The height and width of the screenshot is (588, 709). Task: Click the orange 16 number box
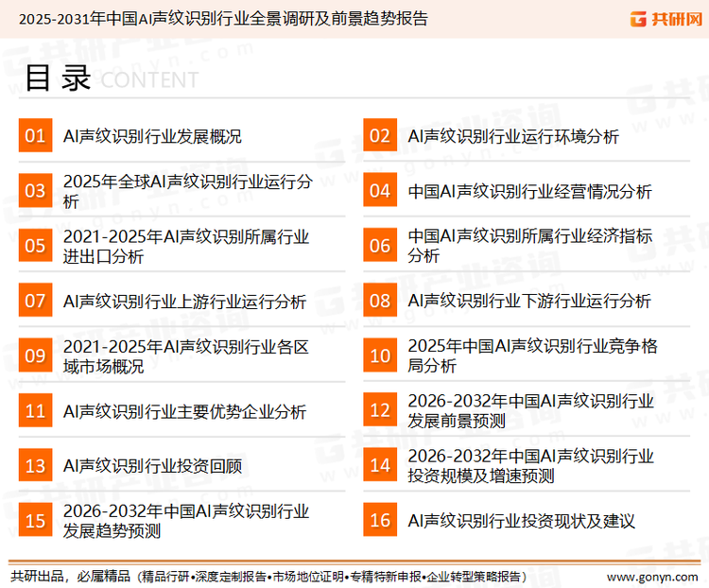click(380, 520)
